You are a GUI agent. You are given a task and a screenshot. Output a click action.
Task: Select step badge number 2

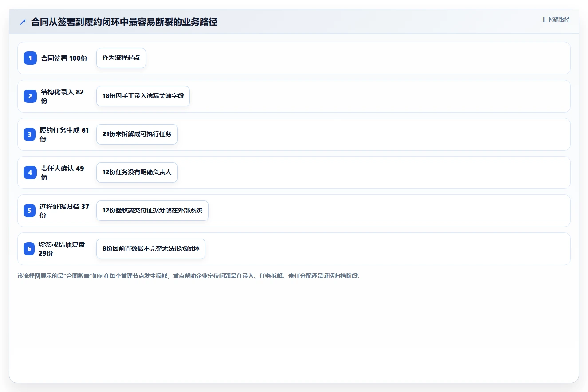[x=30, y=96]
